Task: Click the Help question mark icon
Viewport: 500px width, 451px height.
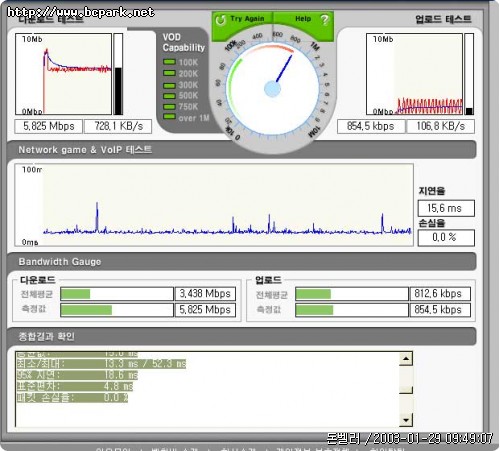Action: (324, 20)
